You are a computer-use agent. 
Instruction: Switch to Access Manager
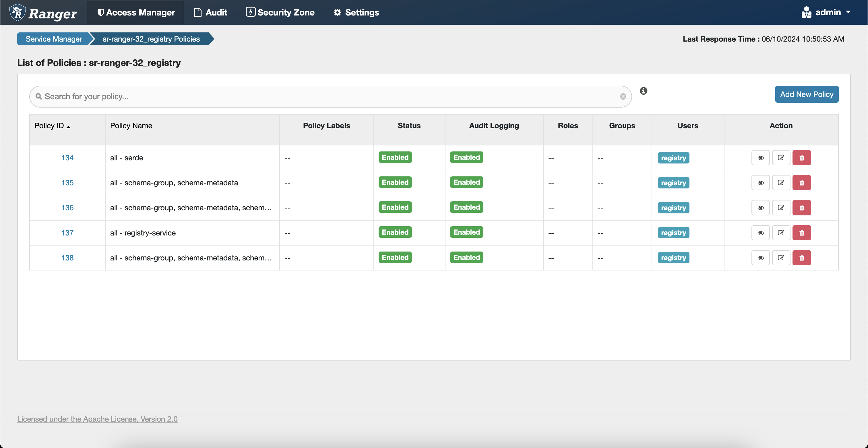(135, 12)
